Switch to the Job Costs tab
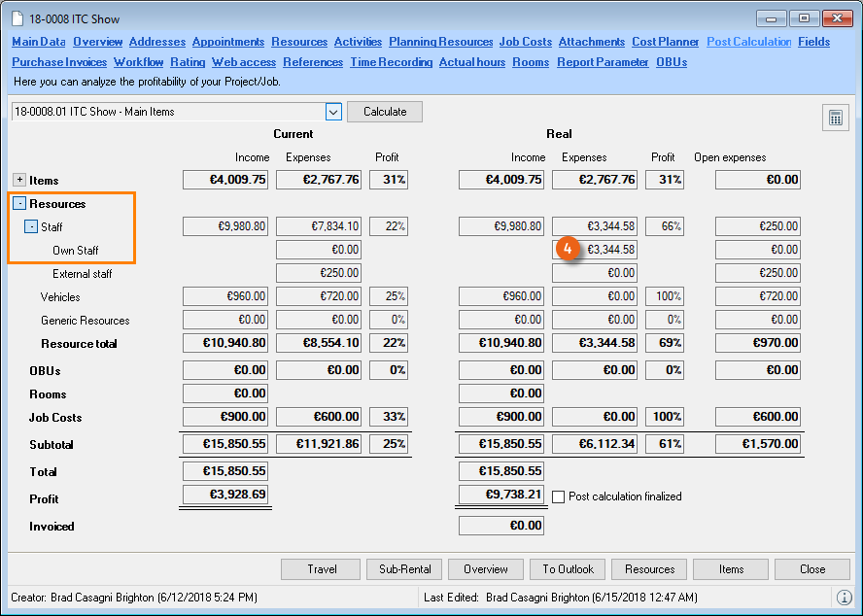The image size is (863, 616). (525, 42)
